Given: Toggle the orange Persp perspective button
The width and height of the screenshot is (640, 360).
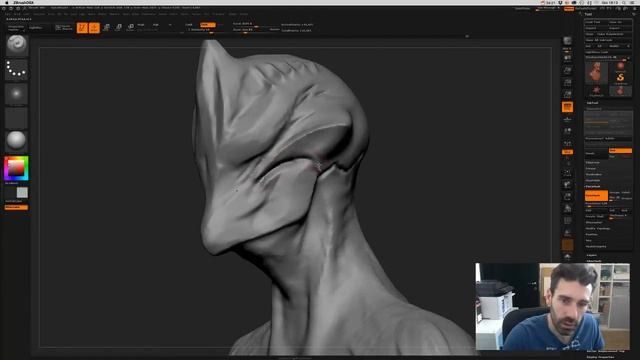Looking at the screenshot, I should point(567,107).
